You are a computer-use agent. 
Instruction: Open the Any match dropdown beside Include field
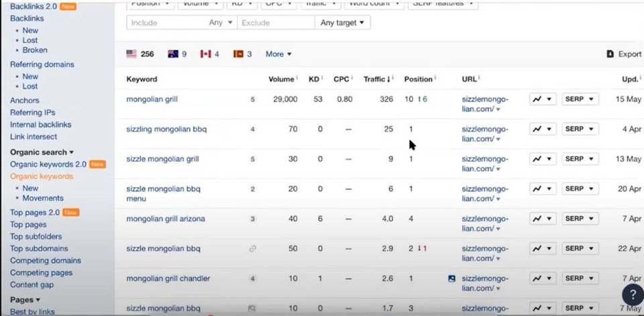point(221,23)
